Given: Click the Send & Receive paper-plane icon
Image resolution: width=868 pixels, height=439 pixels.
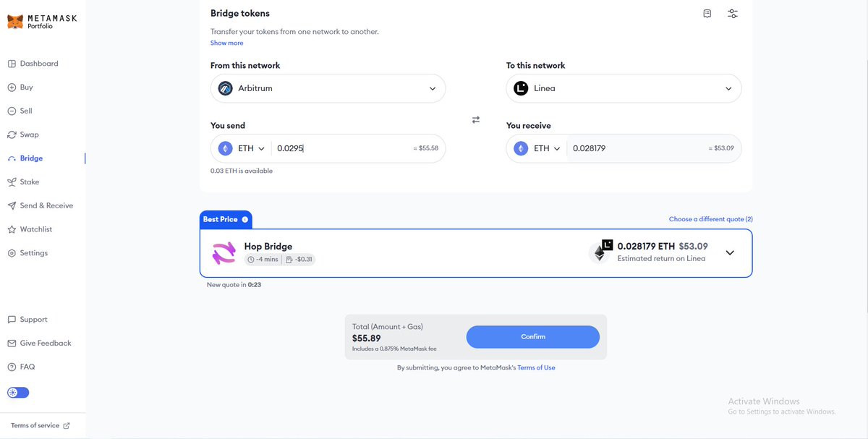Looking at the screenshot, I should coord(12,206).
